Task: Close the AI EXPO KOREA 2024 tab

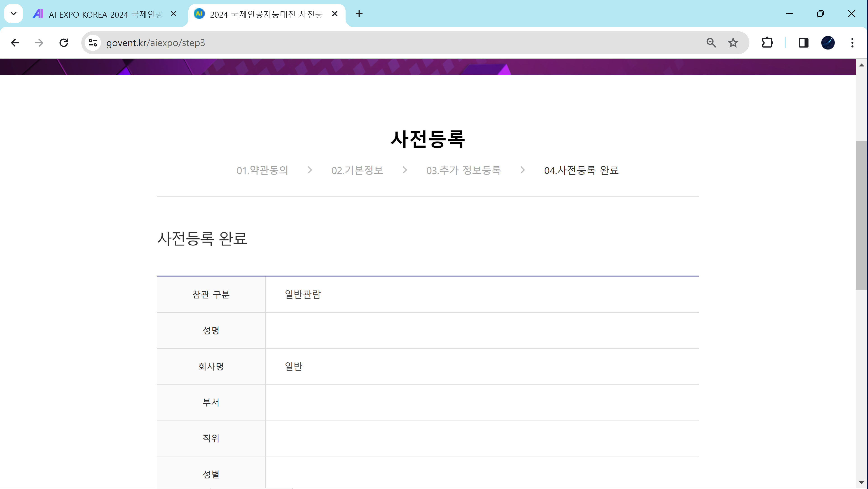Action: click(173, 14)
